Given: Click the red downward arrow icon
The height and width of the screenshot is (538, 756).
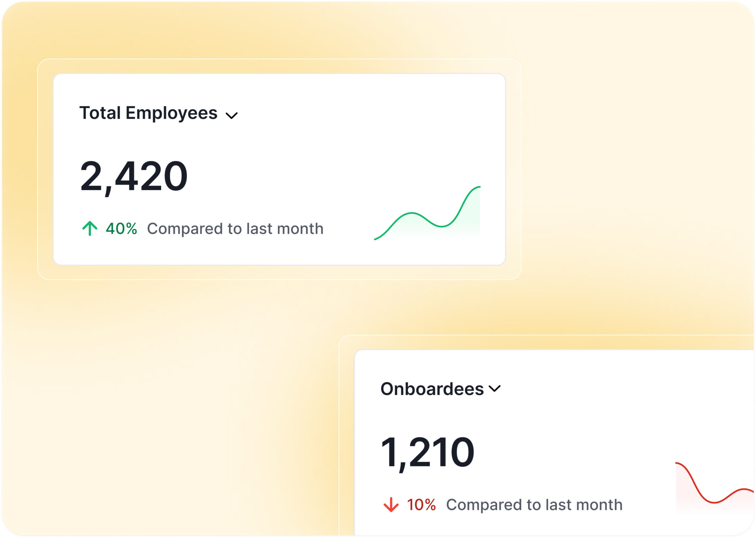Looking at the screenshot, I should coord(391,505).
